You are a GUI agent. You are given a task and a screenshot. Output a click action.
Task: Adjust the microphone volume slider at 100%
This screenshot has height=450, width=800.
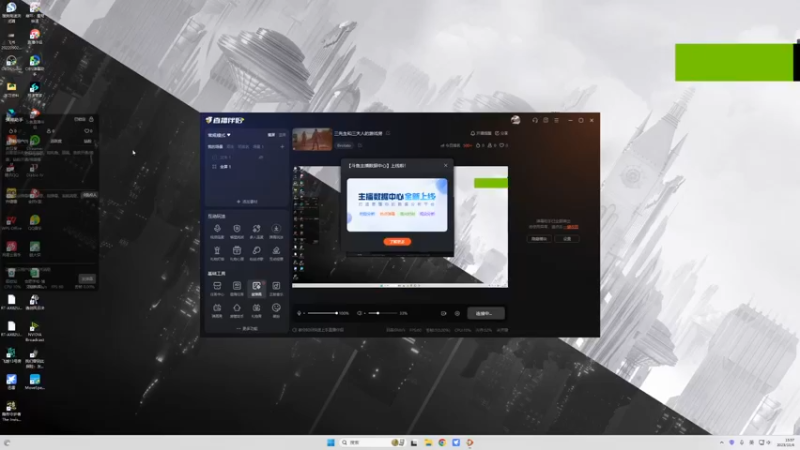pos(322,313)
